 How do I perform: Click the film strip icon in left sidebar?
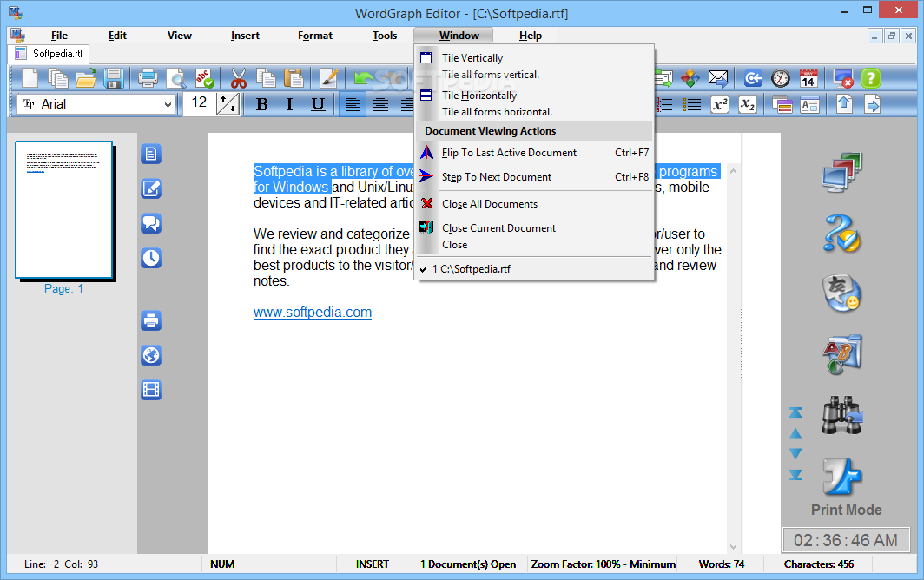point(151,390)
